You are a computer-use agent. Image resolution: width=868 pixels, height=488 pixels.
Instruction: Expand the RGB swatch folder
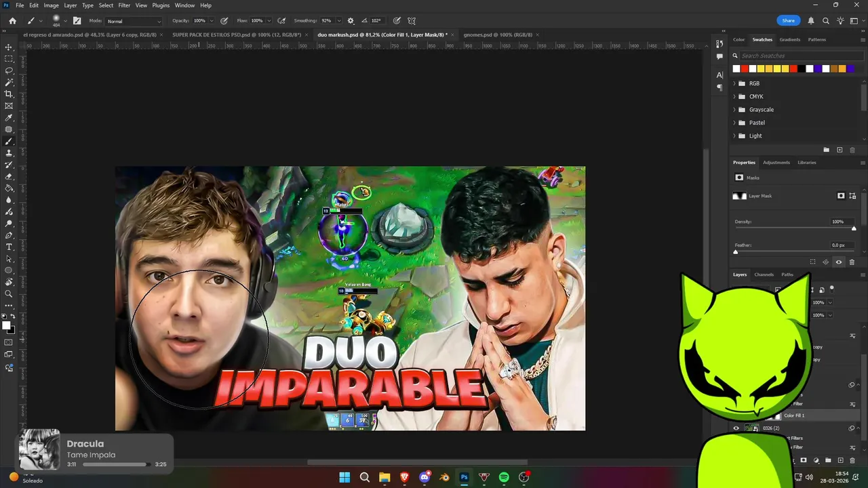tap(734, 83)
